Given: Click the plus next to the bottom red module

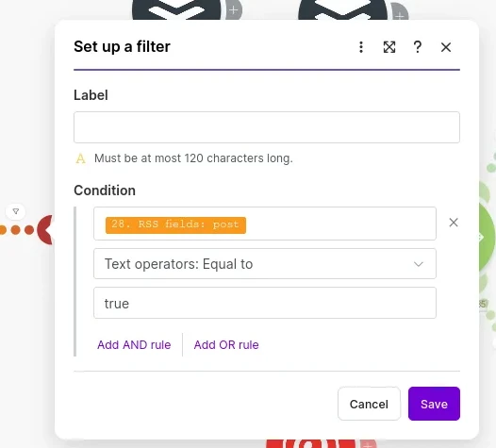Looking at the screenshot, I should pyautogui.click(x=368, y=443).
